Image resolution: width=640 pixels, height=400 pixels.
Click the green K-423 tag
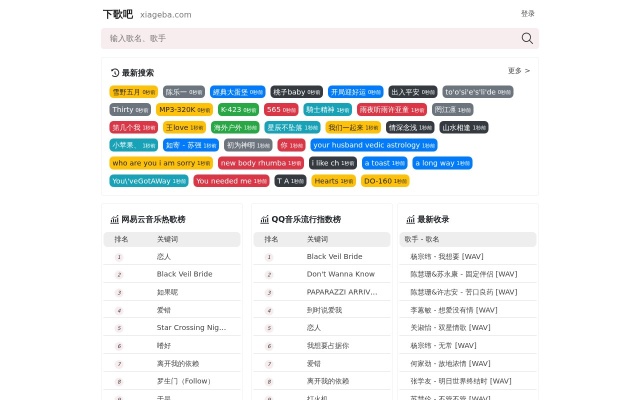click(x=239, y=109)
